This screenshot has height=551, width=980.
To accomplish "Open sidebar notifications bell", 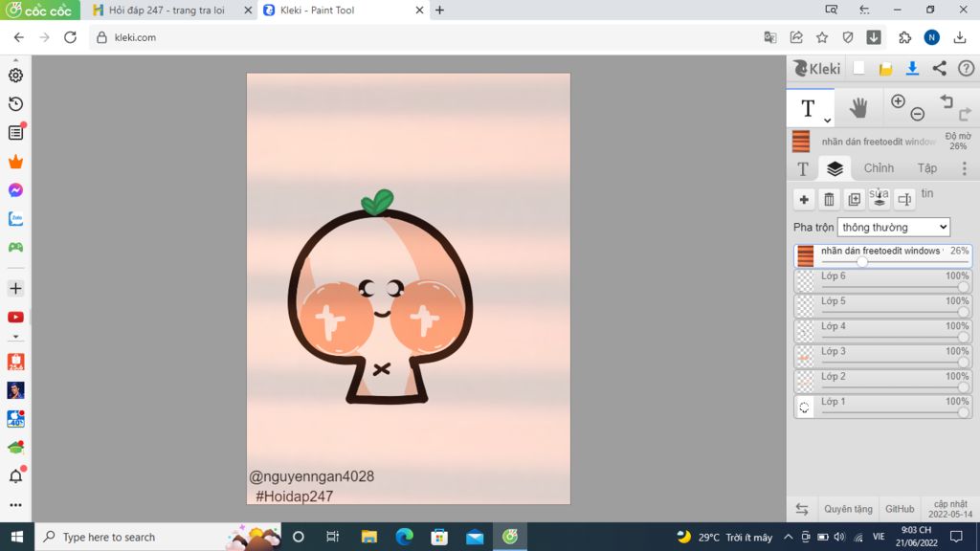I will [15, 476].
